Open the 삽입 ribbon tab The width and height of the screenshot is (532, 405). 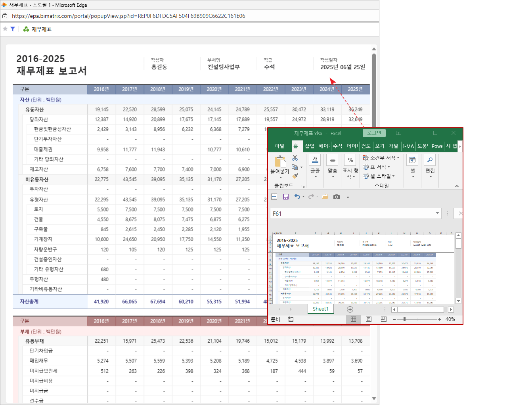310,146
